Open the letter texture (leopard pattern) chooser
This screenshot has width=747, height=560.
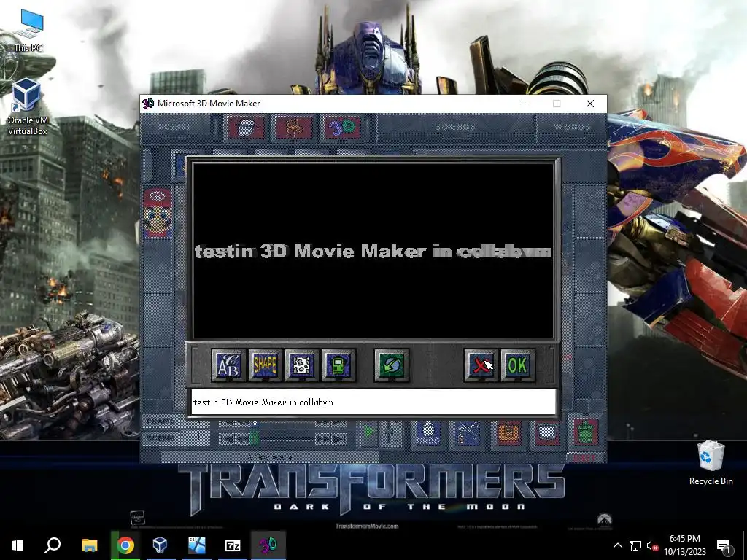click(301, 365)
